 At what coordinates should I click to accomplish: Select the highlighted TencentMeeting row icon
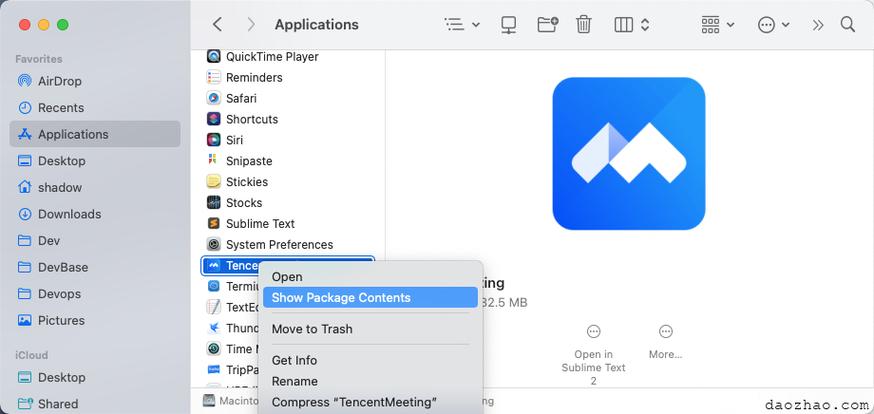click(x=213, y=266)
